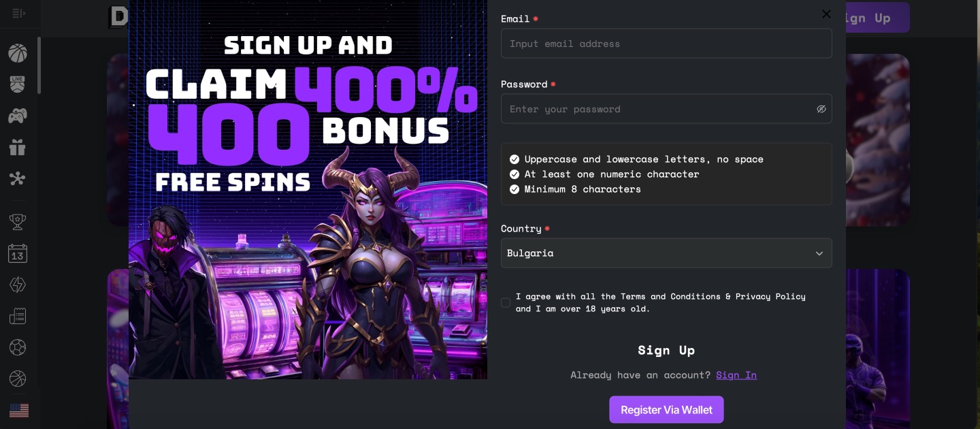Expand the Country chevron arrow
The width and height of the screenshot is (980, 429).
click(x=819, y=253)
